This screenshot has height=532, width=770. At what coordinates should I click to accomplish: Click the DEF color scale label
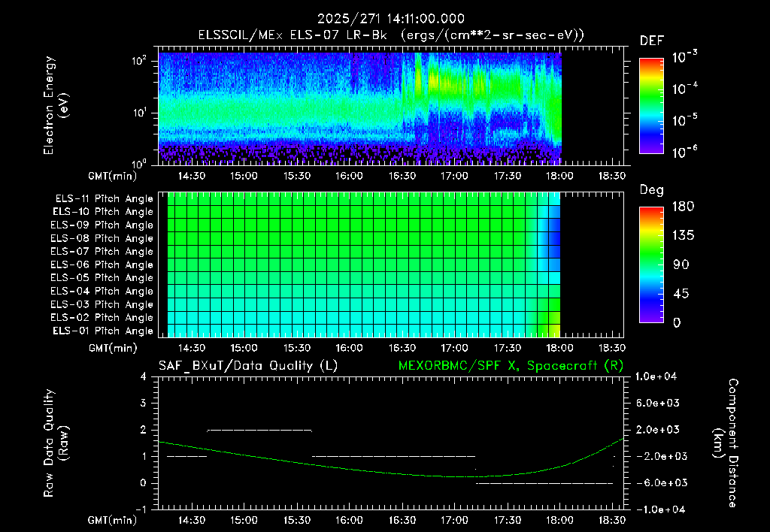(x=651, y=41)
